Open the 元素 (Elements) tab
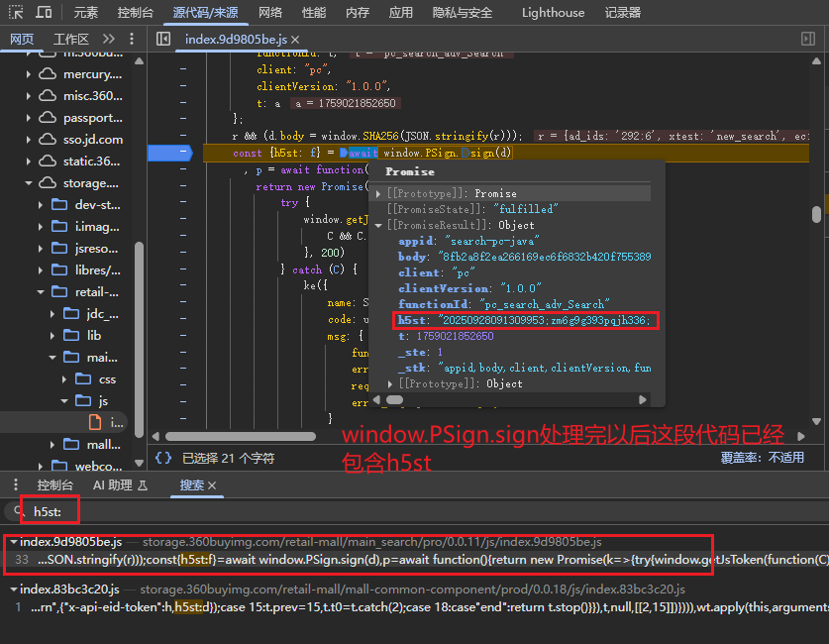829x644 pixels. tap(85, 12)
